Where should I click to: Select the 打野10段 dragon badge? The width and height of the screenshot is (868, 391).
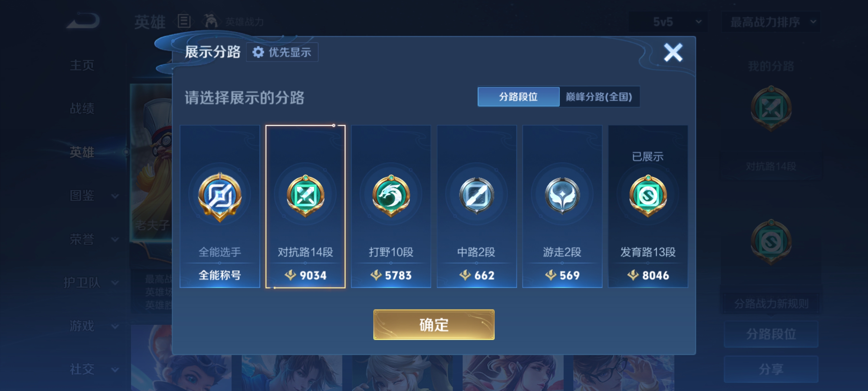(x=391, y=196)
